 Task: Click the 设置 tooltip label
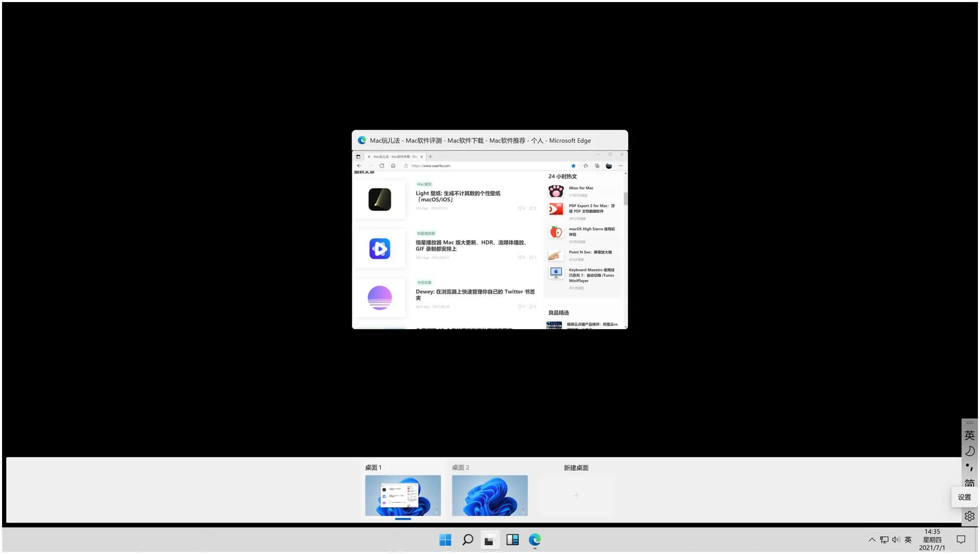pos(964,497)
